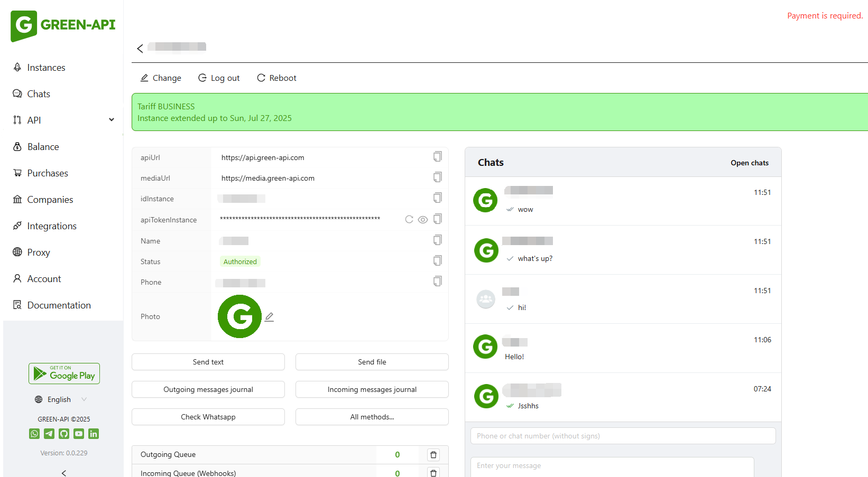Copy the apiUrl value

[x=437, y=156]
